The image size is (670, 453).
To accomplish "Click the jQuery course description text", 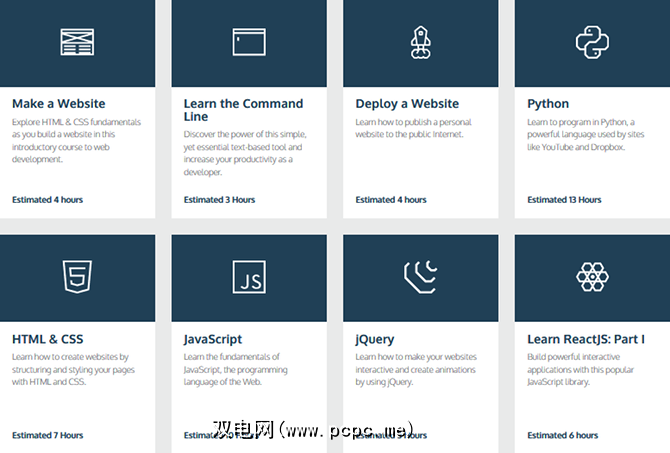I will (416, 369).
